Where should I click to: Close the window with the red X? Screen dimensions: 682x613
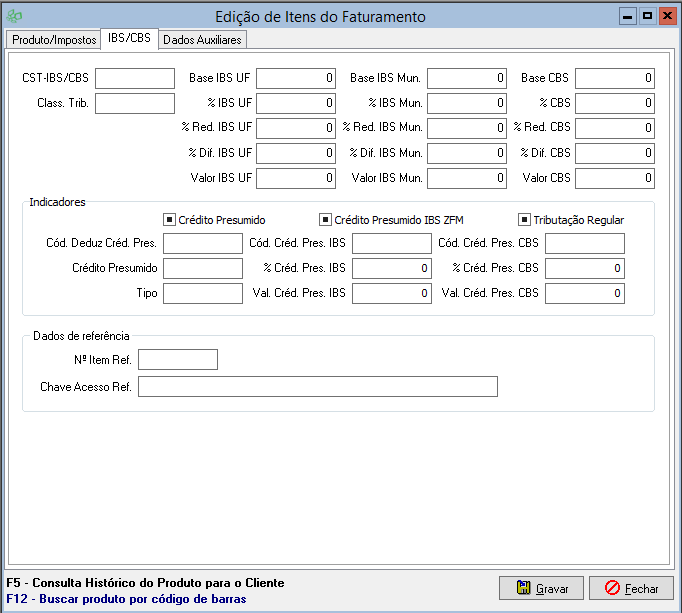pos(667,17)
